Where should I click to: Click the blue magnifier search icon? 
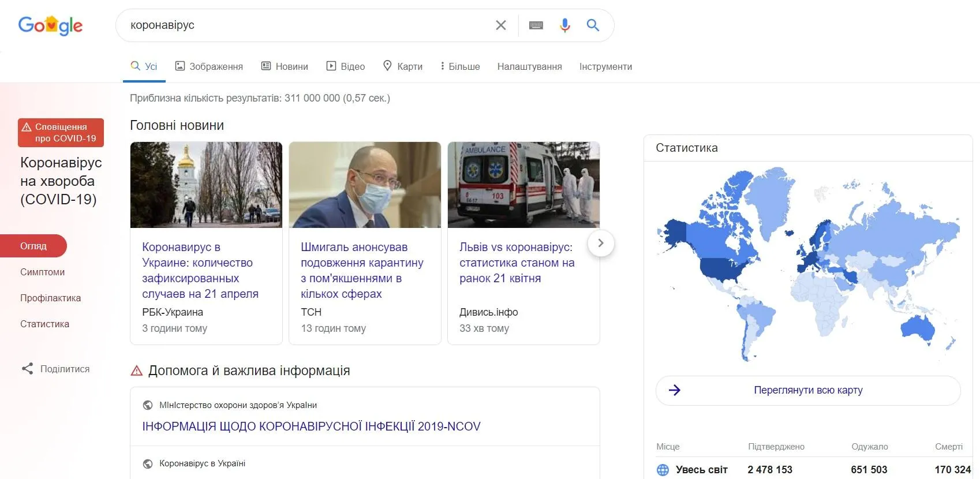point(593,25)
